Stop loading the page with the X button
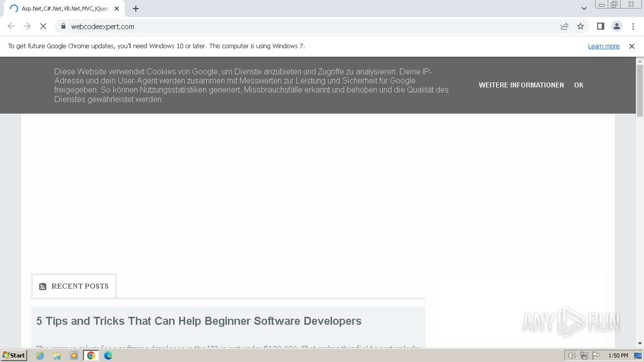644x362 pixels. pos(43,26)
